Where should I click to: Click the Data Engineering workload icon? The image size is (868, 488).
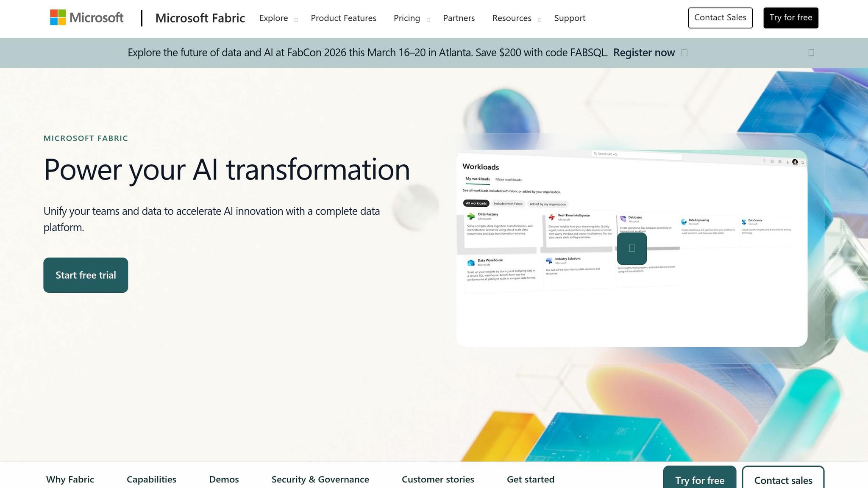[x=684, y=221]
